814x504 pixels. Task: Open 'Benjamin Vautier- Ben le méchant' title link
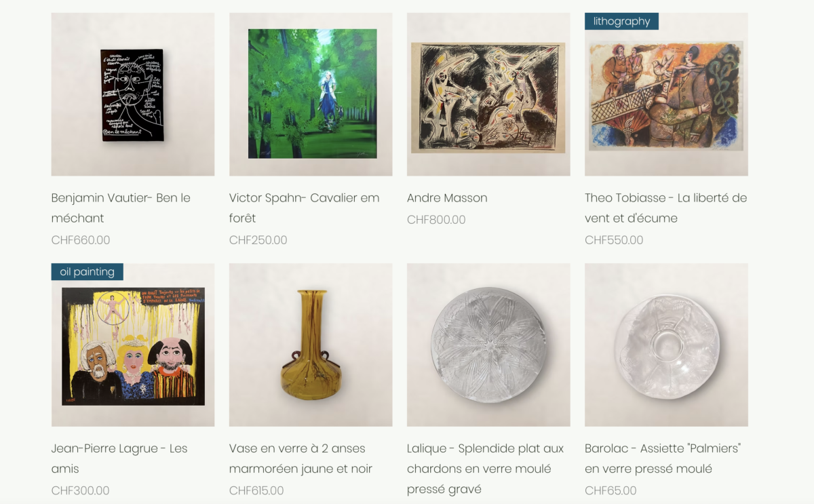[121, 208]
